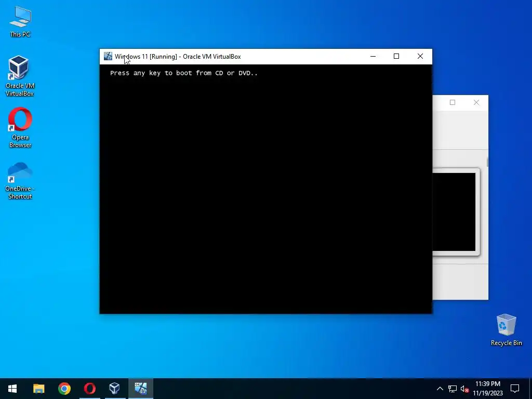Open the This PC desktop icon
Image resolution: width=532 pixels, height=399 pixels.
coord(20,22)
